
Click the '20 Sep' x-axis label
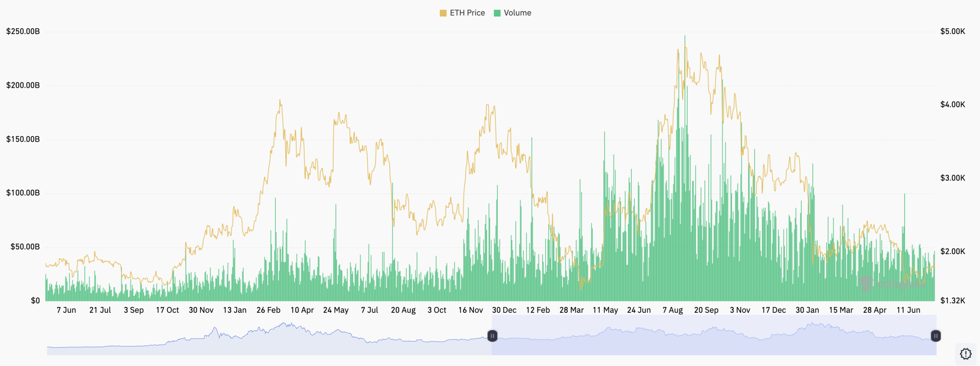tap(706, 310)
